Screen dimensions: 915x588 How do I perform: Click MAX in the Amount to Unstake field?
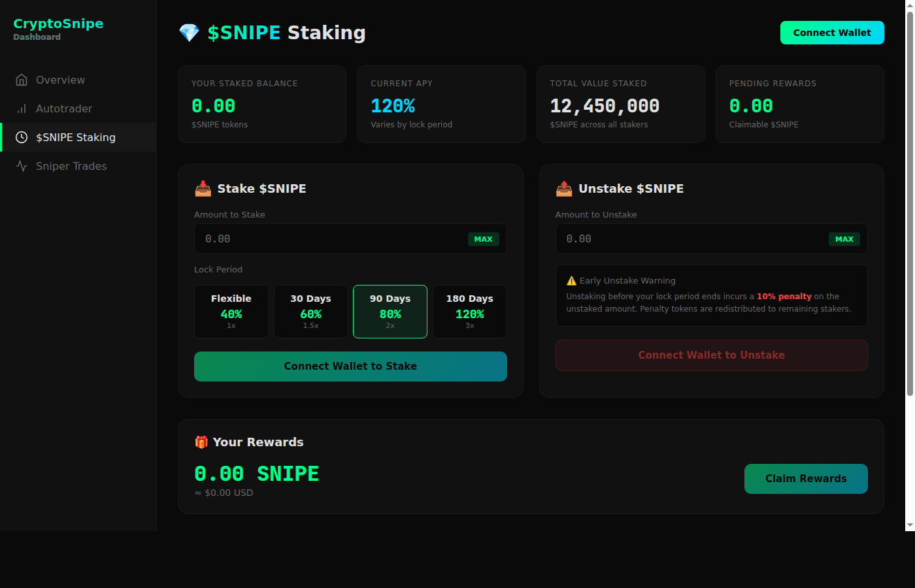(x=844, y=238)
